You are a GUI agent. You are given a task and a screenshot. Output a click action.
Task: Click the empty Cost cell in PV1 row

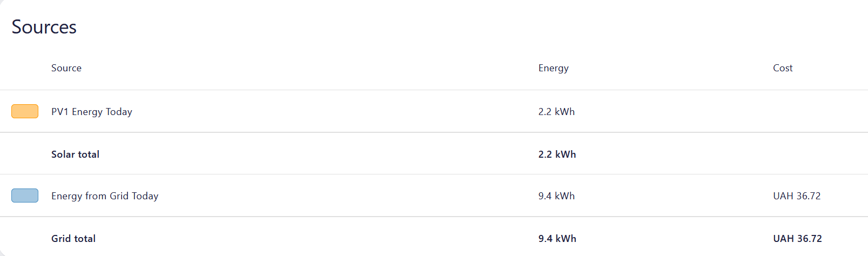(797, 112)
